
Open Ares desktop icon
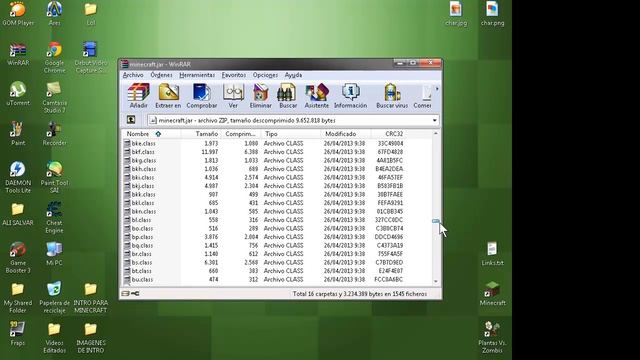tap(54, 13)
